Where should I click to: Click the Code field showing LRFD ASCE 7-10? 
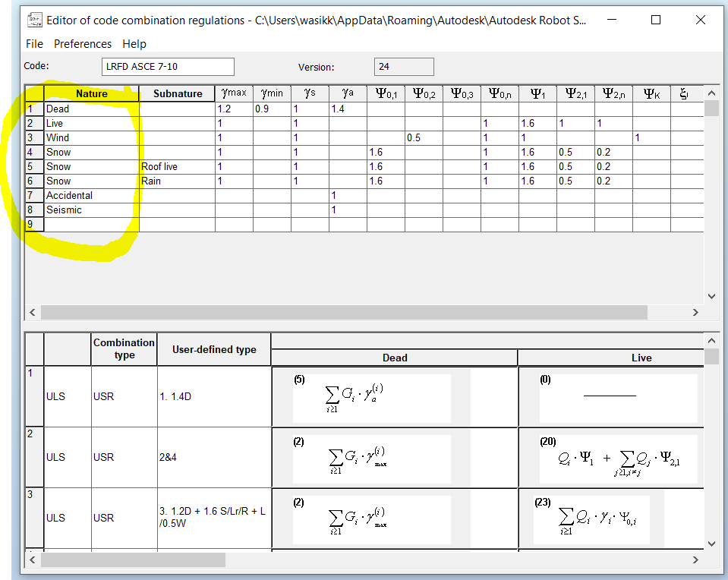click(x=167, y=67)
